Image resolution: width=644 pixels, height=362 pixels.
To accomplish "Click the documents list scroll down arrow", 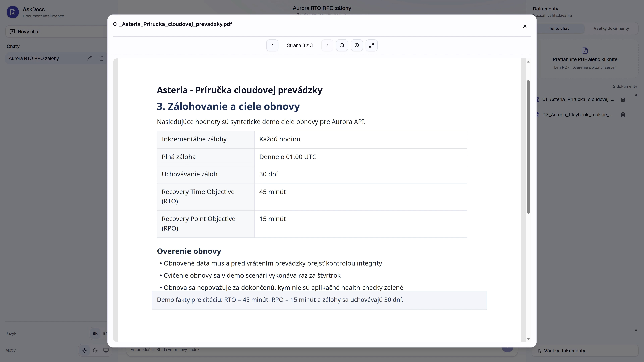I will point(636,330).
